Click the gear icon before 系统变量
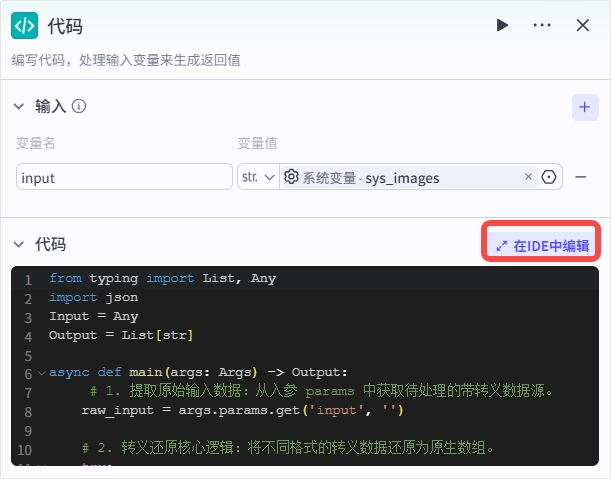The width and height of the screenshot is (611, 479). tap(291, 177)
